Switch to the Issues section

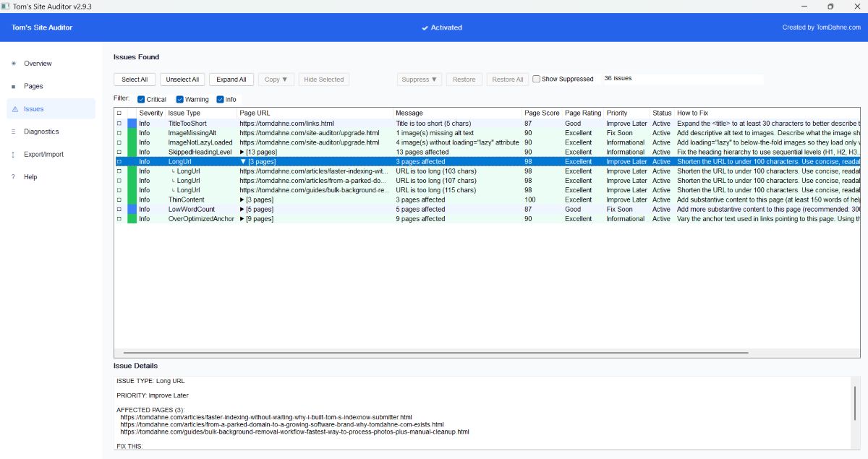34,108
